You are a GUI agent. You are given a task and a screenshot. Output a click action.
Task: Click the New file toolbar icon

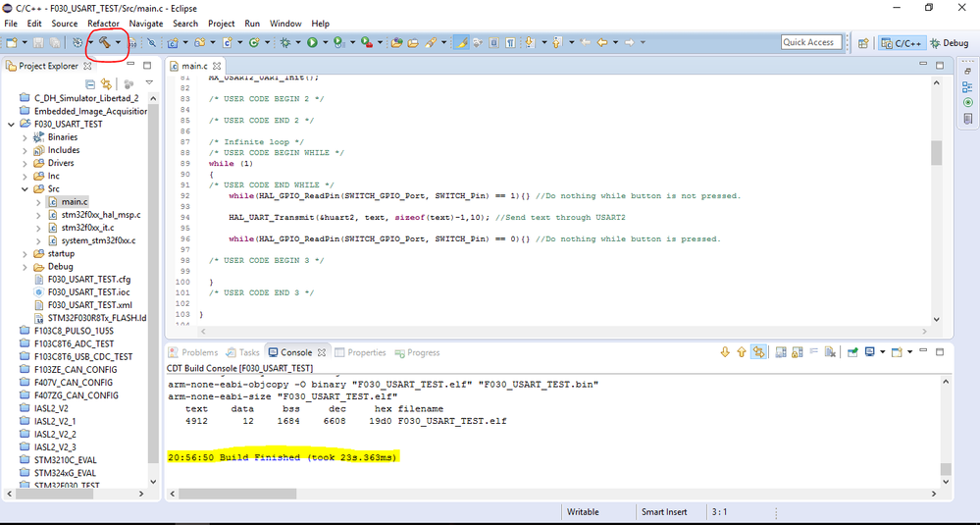[12, 42]
